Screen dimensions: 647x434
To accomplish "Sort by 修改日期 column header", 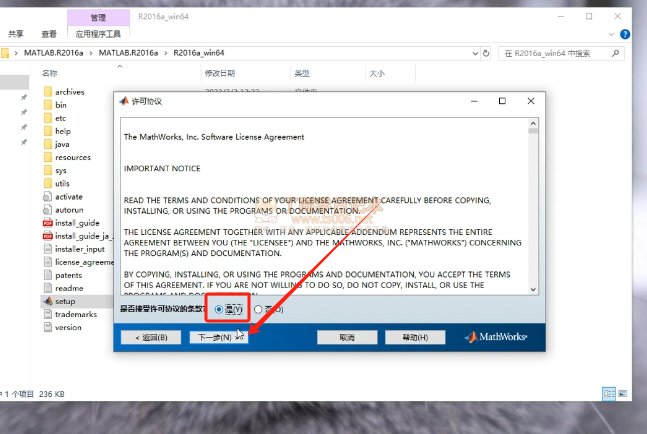I will point(220,73).
